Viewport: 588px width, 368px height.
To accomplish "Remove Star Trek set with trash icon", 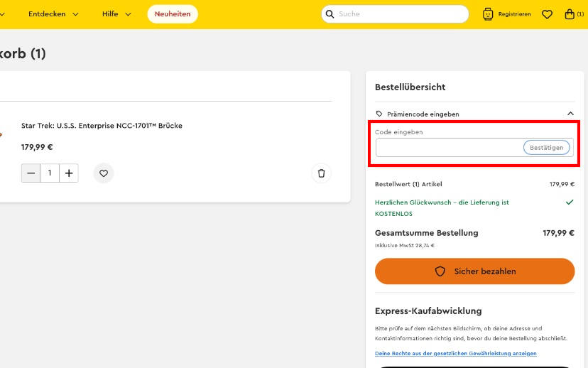I will (x=322, y=173).
